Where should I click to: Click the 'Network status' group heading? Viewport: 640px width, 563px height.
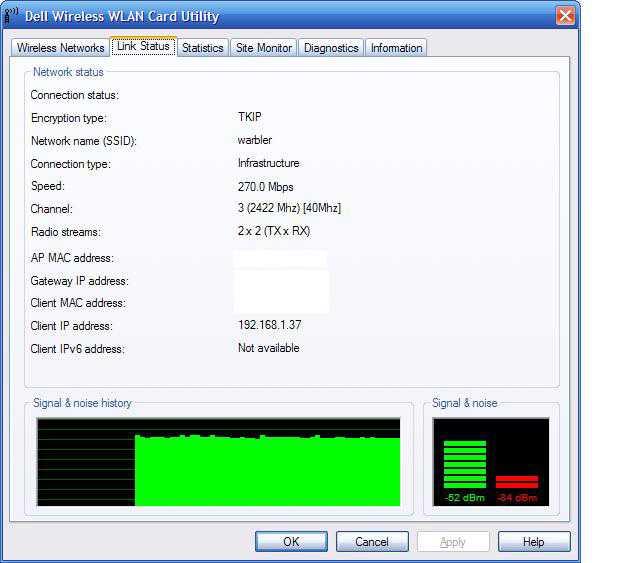coord(68,72)
